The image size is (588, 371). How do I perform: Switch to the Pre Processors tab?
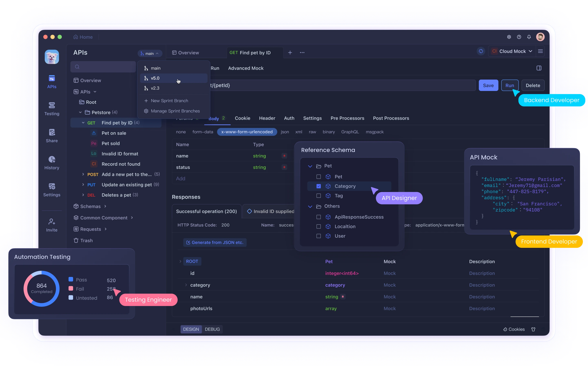(347, 118)
